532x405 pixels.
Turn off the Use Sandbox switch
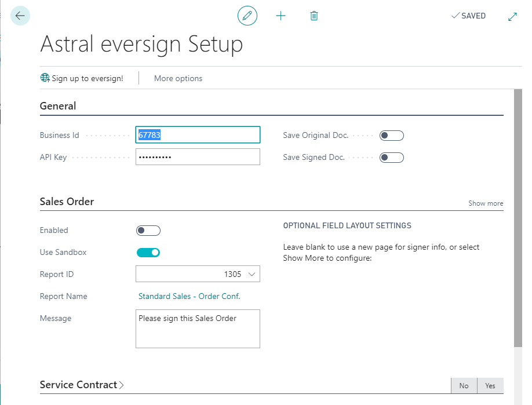click(x=148, y=253)
